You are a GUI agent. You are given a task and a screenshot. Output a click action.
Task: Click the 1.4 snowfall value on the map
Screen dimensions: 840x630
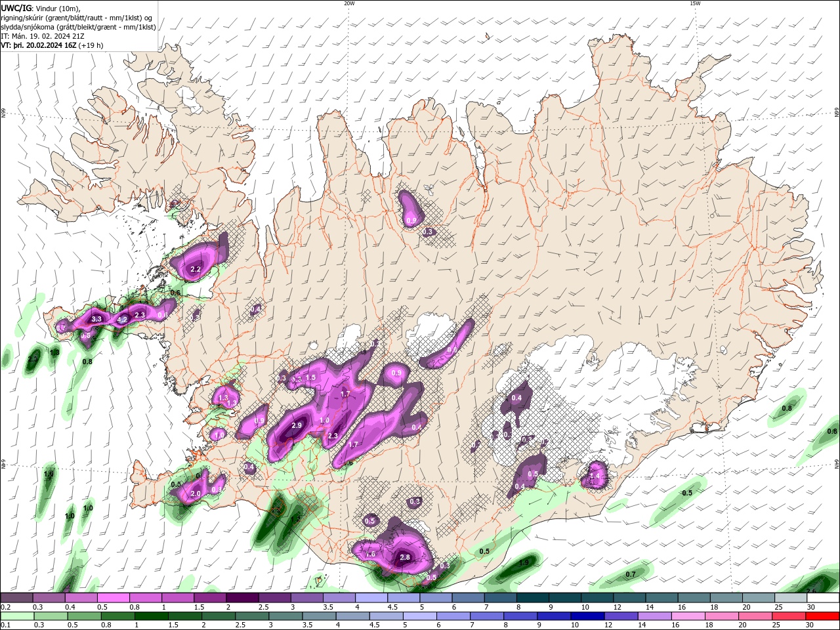[595, 476]
